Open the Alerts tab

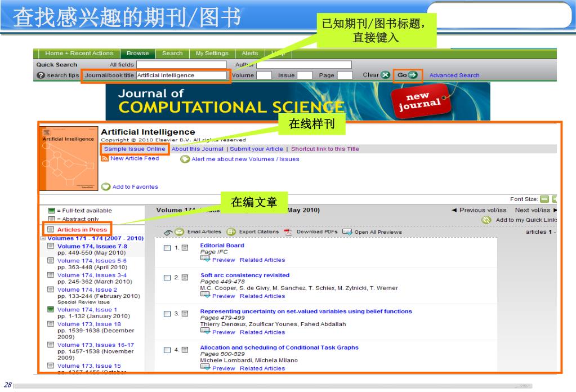coord(250,54)
